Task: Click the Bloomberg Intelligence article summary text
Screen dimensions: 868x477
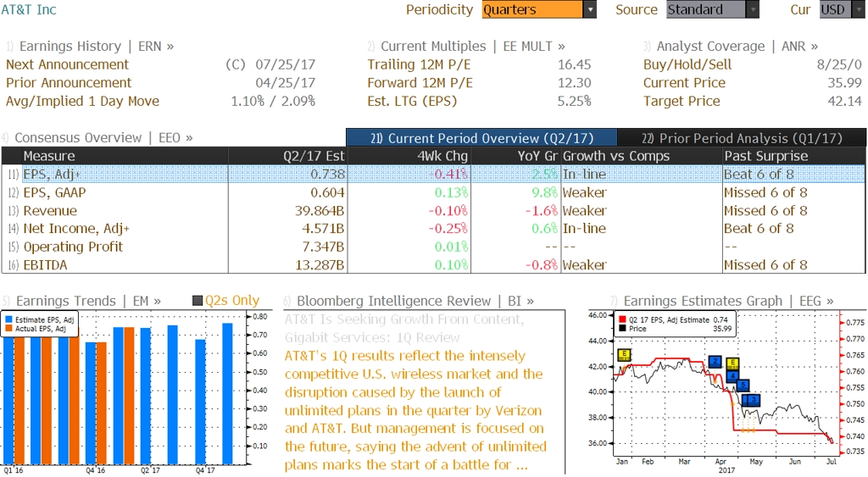Action: coord(415,410)
